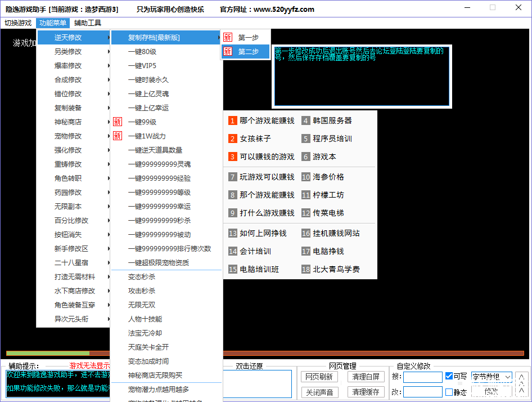Click the number 10 badge for 海参价格
532x402 pixels.
pyautogui.click(x=306, y=177)
